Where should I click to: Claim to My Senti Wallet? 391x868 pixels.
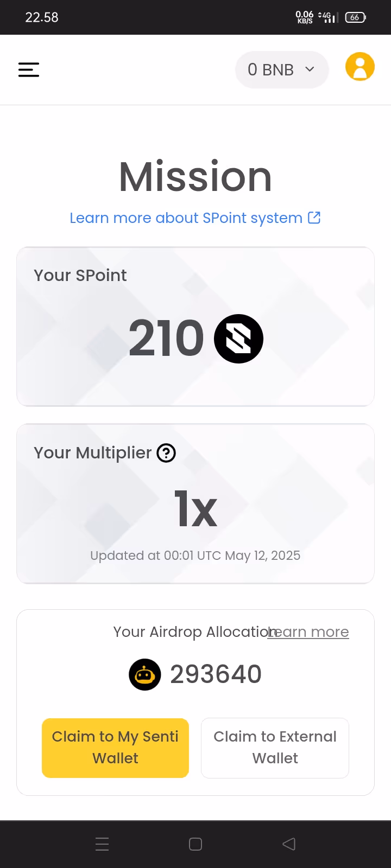click(115, 748)
